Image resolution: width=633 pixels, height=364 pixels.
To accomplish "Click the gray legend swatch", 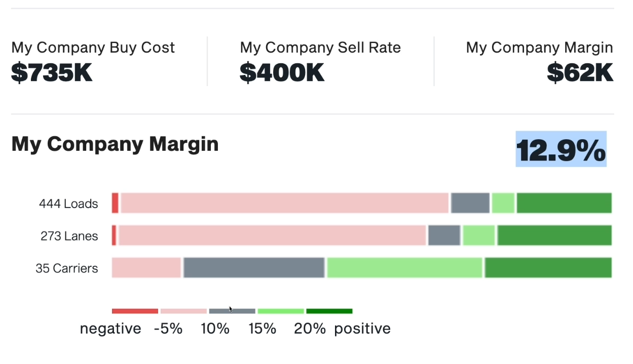I will pyautogui.click(x=232, y=311).
